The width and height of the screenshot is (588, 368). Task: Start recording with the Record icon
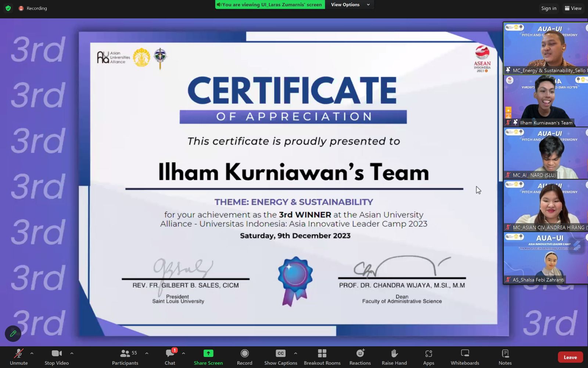[244, 354]
